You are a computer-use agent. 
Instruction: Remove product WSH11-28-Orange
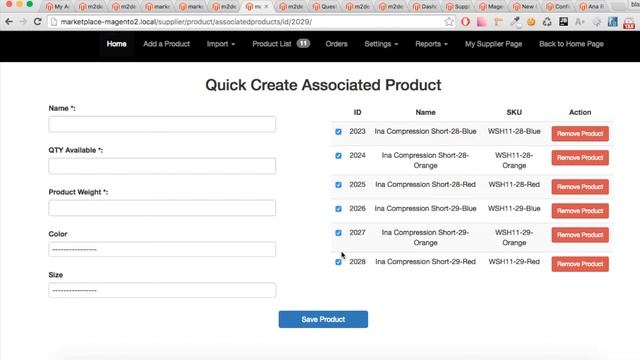[x=580, y=158]
